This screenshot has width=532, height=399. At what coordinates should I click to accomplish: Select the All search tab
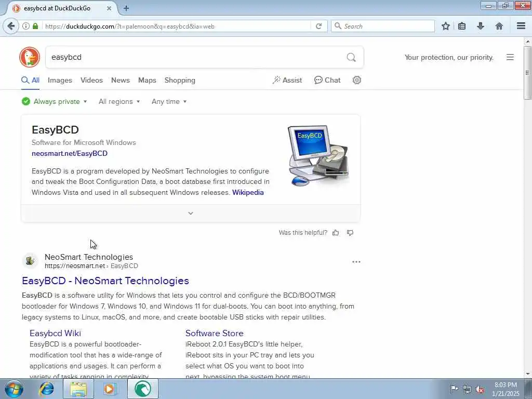point(31,80)
